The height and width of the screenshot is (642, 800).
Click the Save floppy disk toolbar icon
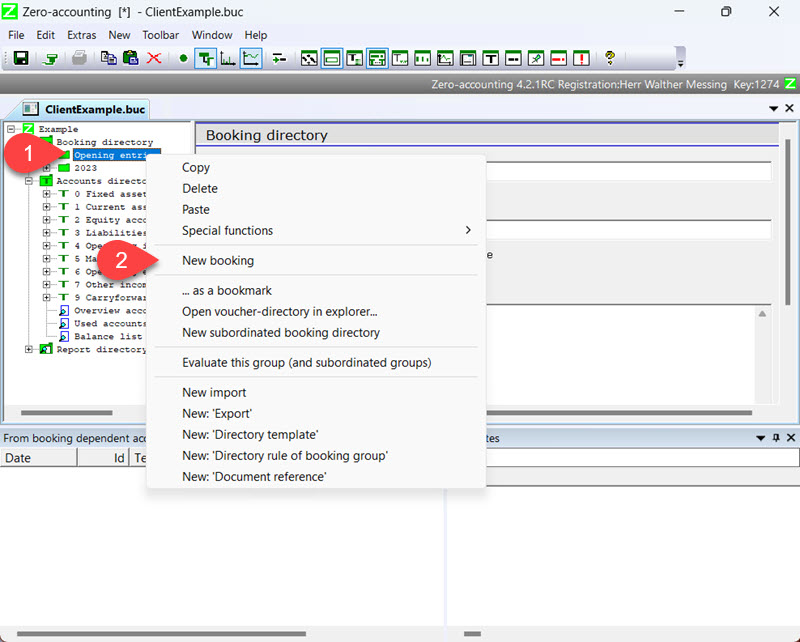20,58
